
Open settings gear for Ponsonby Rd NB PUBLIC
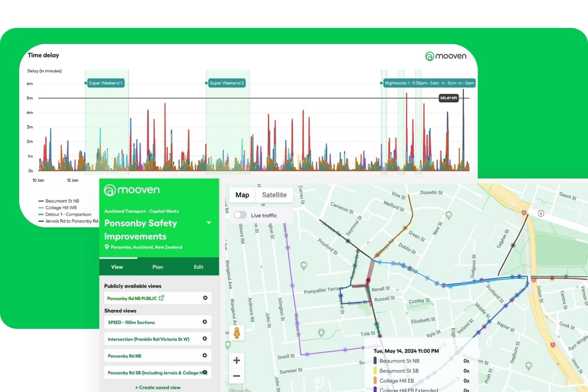(x=205, y=298)
